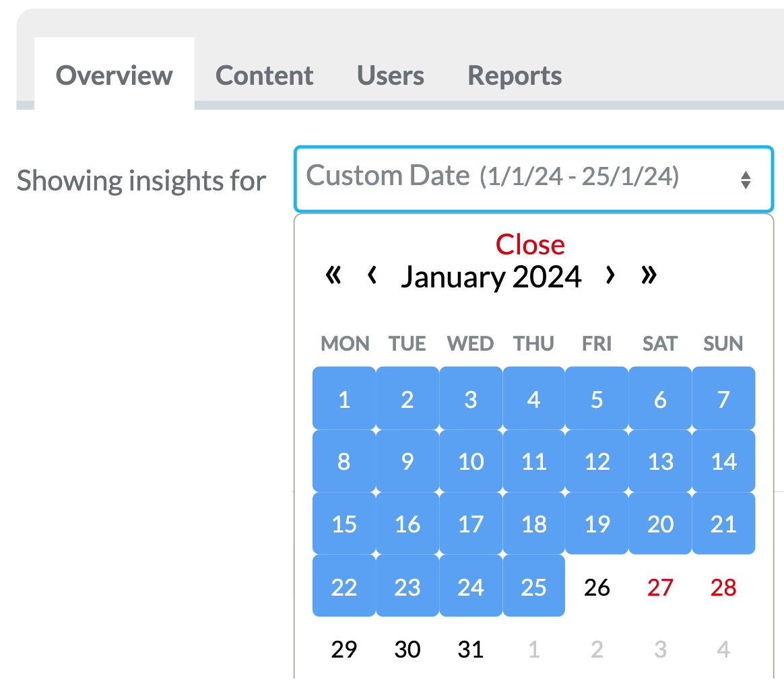Screen dimensions: 784x700
Task: Pick January 25 as end date
Action: point(533,586)
